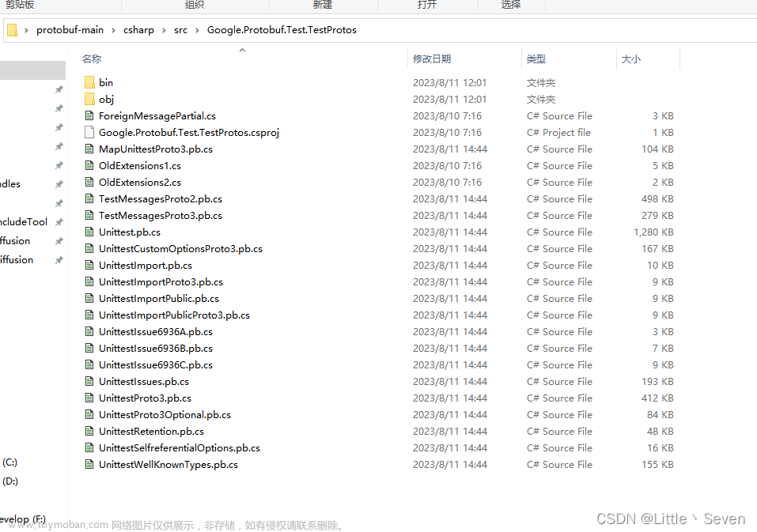Click the UnittestImportPublicProto3.pb.cs file icon
This screenshot has width=757, height=532.
89,315
